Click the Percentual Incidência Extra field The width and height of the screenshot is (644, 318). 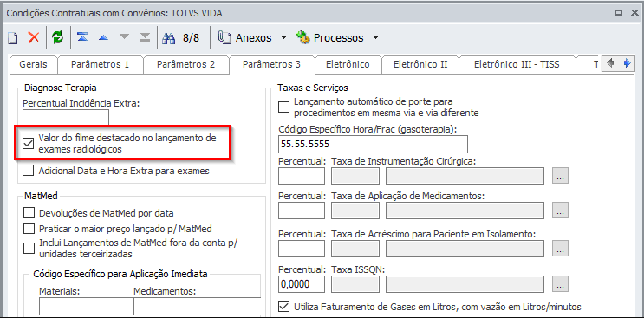[x=66, y=117]
